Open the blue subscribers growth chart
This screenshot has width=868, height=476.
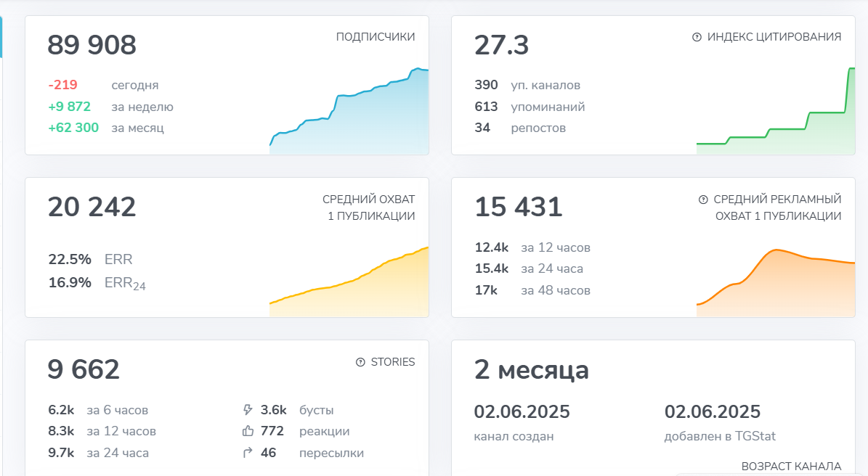point(349,110)
